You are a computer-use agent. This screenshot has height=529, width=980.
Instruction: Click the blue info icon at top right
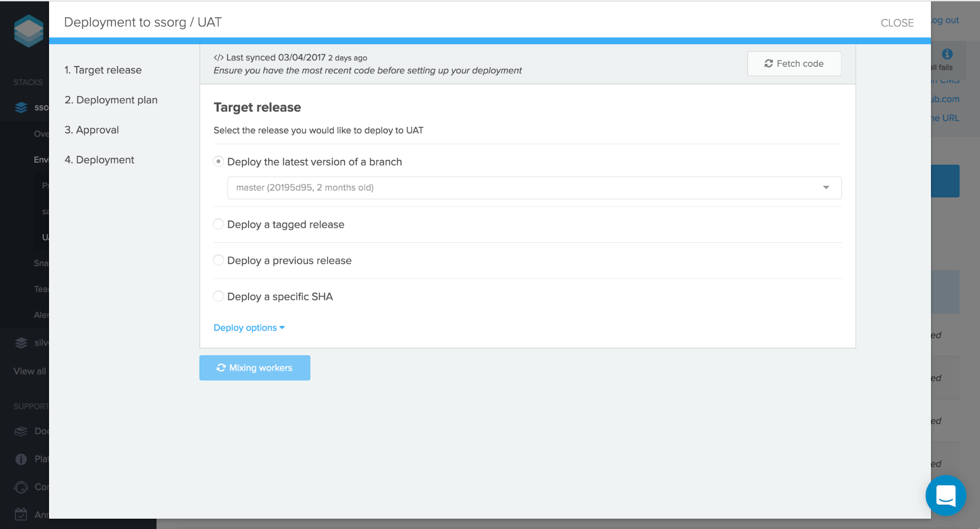(x=947, y=54)
